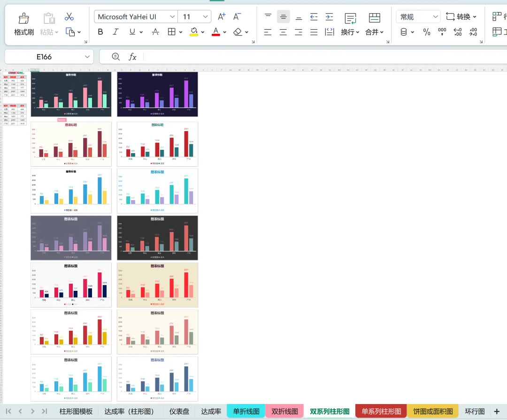Go to last sheet navigation arrow

pyautogui.click(x=44, y=411)
